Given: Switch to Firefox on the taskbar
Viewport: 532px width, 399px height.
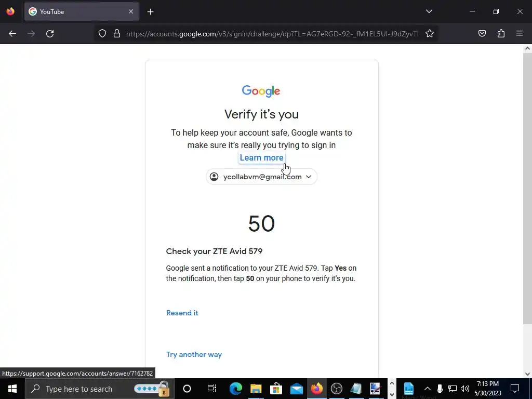Looking at the screenshot, I should coord(316,389).
